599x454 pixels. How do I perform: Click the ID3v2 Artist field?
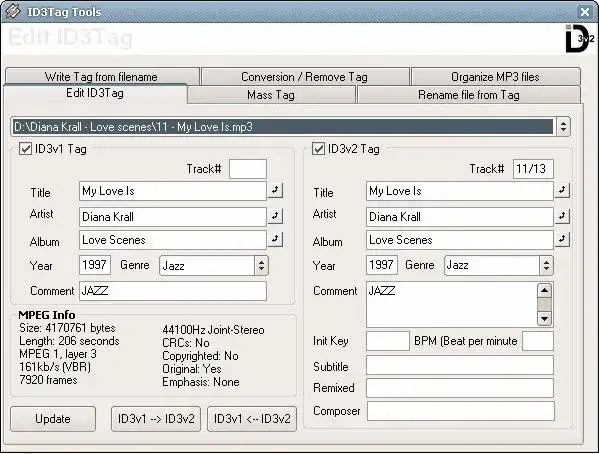coord(460,217)
